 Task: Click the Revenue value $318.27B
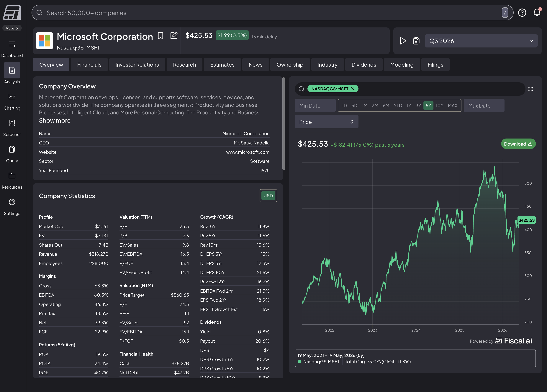click(x=98, y=254)
